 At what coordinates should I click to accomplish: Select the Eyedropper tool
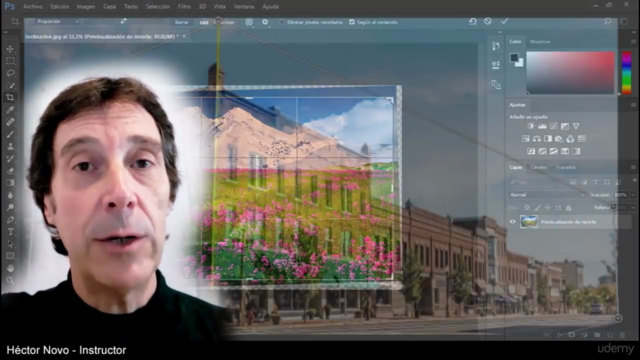10,110
